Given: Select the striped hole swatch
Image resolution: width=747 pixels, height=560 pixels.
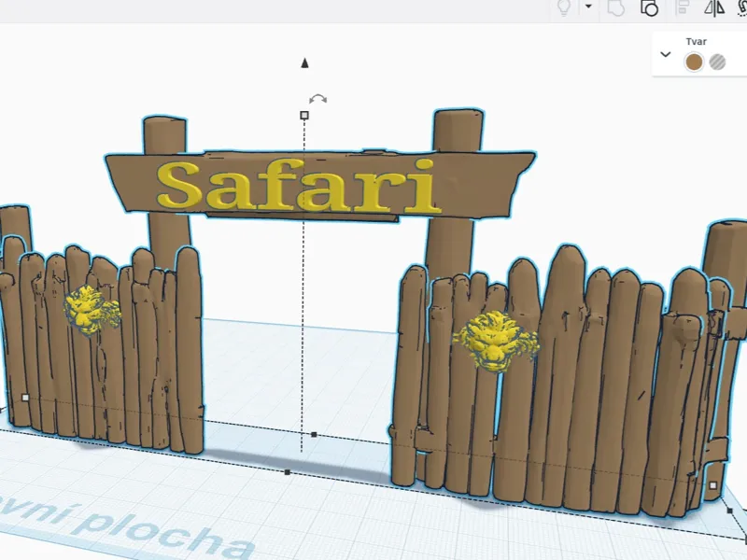Looking at the screenshot, I should pos(717,62).
